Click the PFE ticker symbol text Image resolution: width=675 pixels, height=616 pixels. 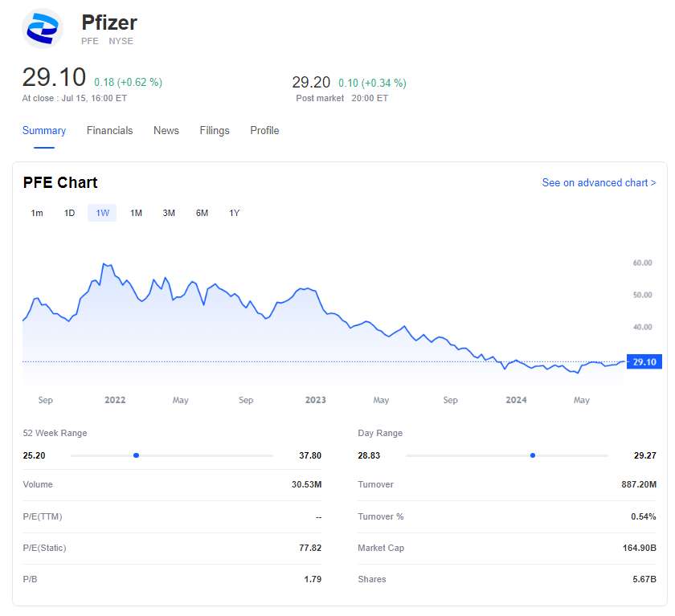point(90,41)
